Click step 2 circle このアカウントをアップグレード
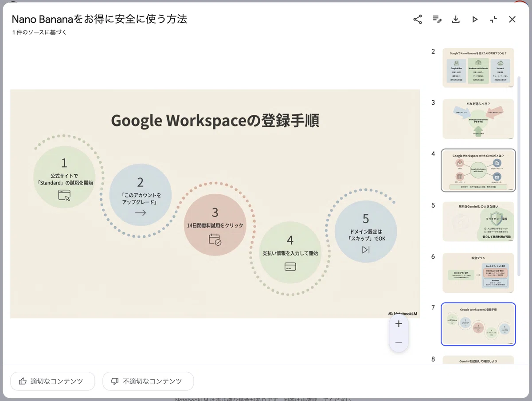532x401 pixels. [x=140, y=195]
